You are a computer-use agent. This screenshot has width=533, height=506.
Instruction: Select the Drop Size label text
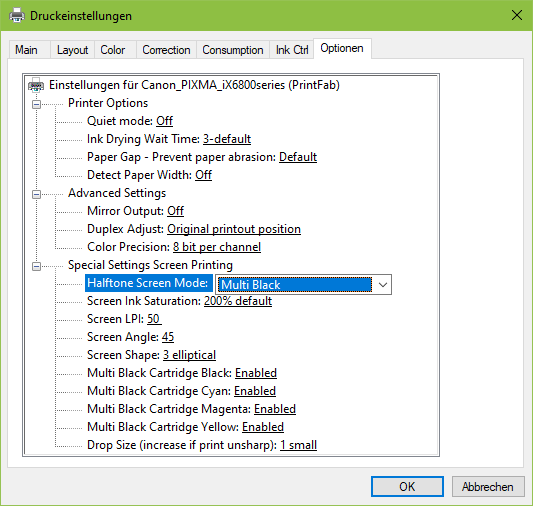182,445
